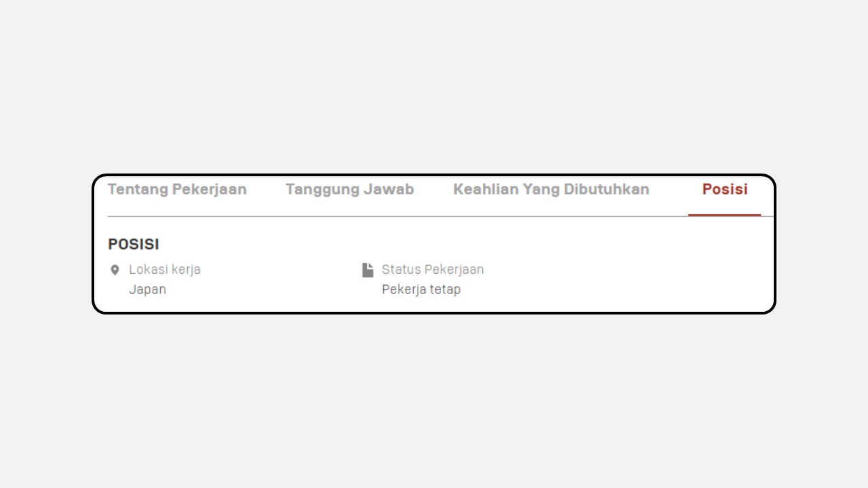This screenshot has height=488, width=868.
Task: Tap the file icon left of Pekerja tetap
Action: click(x=368, y=270)
